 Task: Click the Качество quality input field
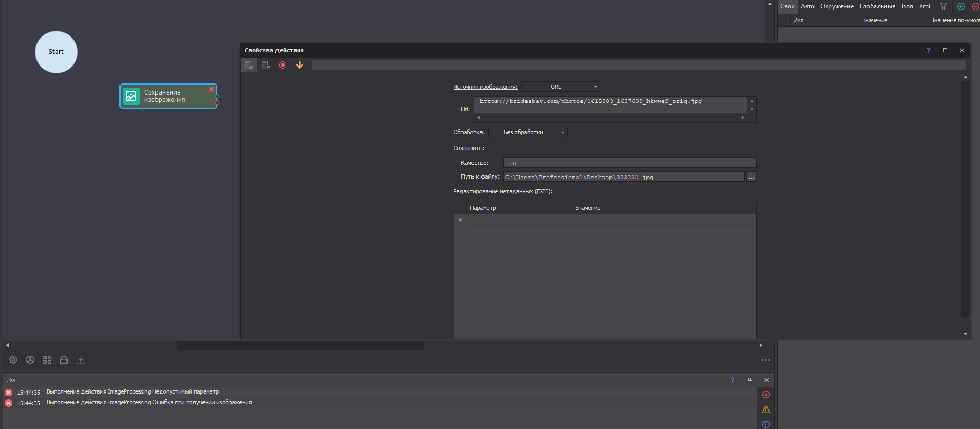(x=629, y=163)
